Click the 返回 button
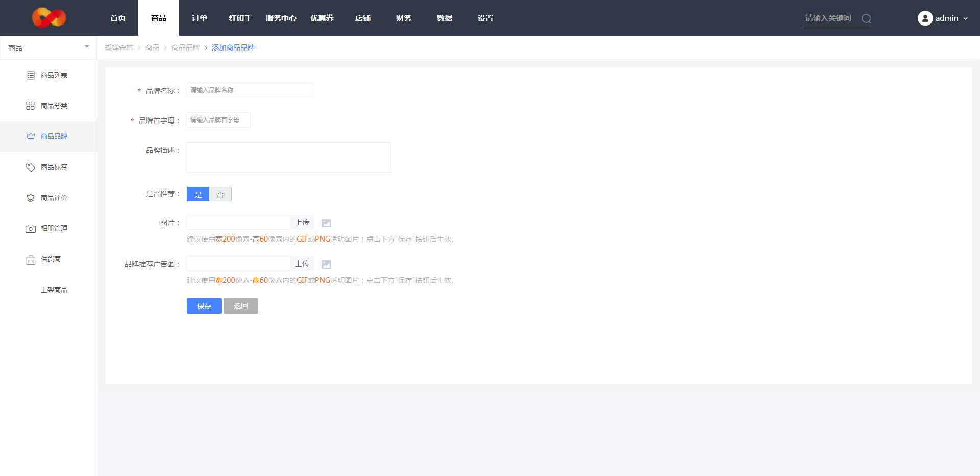Viewport: 980px width, 476px height. [241, 306]
